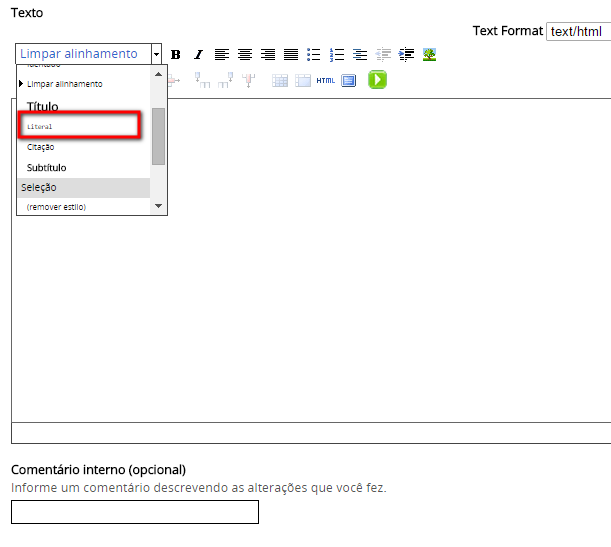Insert a definition list
This screenshot has height=547, width=611.
(360, 55)
